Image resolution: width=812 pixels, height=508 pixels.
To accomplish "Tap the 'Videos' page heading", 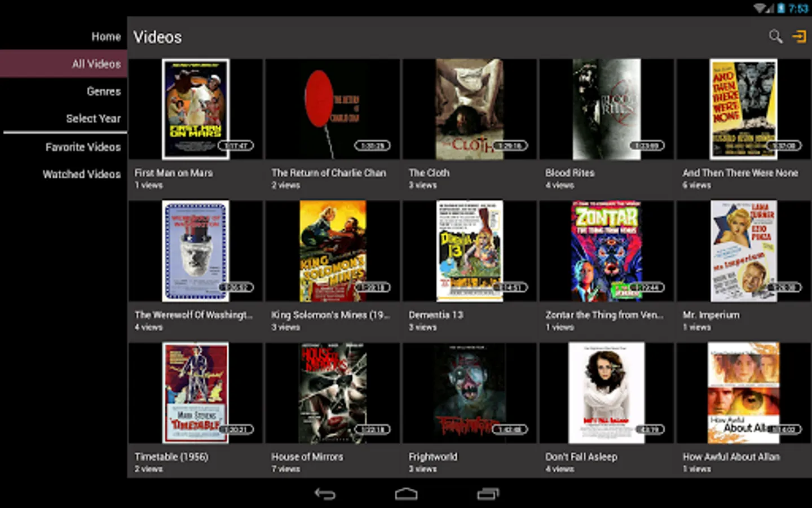I will click(x=157, y=37).
